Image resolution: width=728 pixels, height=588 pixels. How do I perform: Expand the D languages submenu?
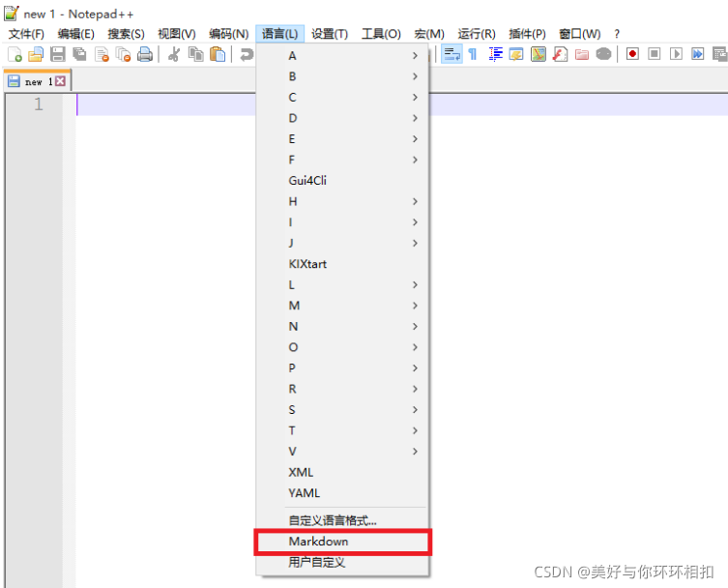(x=342, y=118)
